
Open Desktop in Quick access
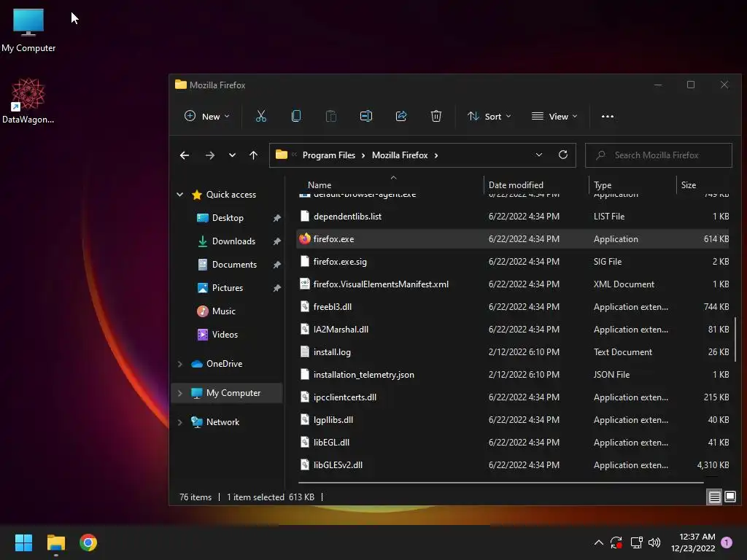point(228,217)
